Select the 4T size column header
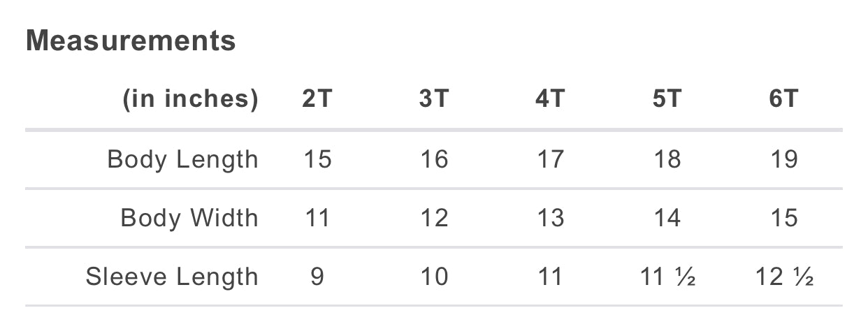Image resolution: width=868 pixels, height=322 pixels. (x=551, y=99)
